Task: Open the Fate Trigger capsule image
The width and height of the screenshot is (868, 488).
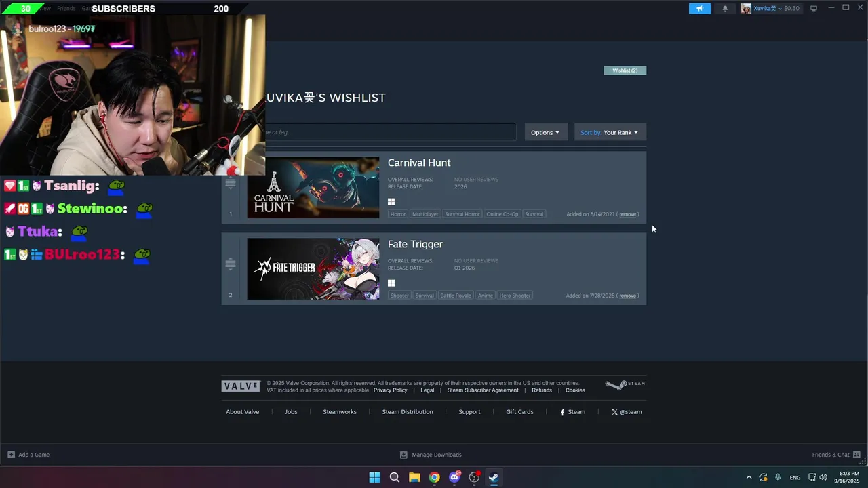Action: click(x=313, y=269)
